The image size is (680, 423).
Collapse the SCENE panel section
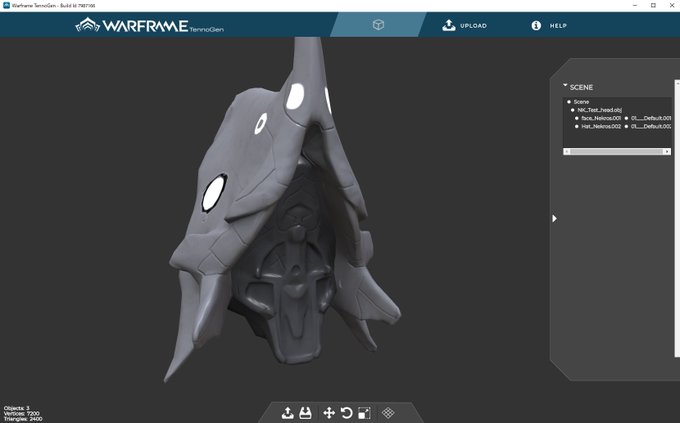565,85
